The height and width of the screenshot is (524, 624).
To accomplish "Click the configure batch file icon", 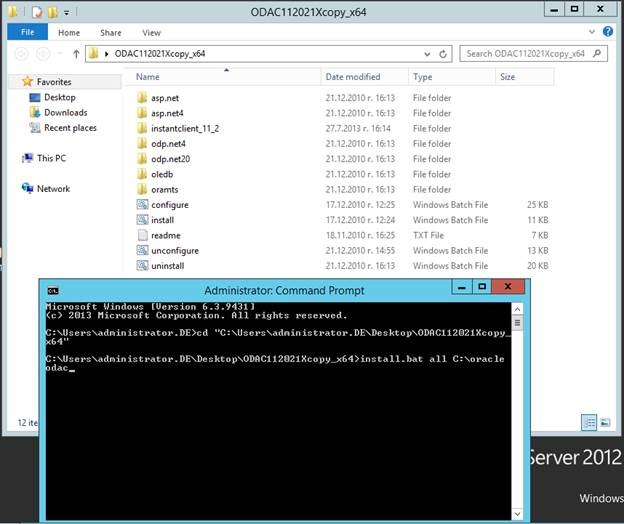I will pos(142,205).
